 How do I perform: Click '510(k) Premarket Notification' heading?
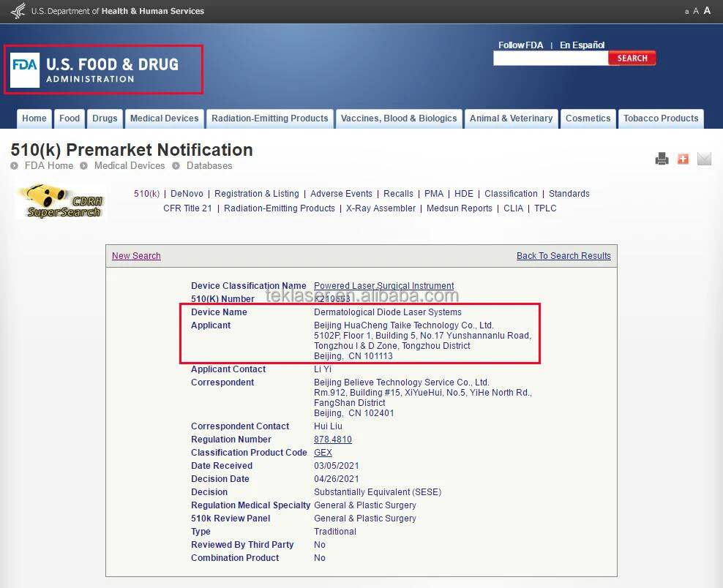coord(132,150)
